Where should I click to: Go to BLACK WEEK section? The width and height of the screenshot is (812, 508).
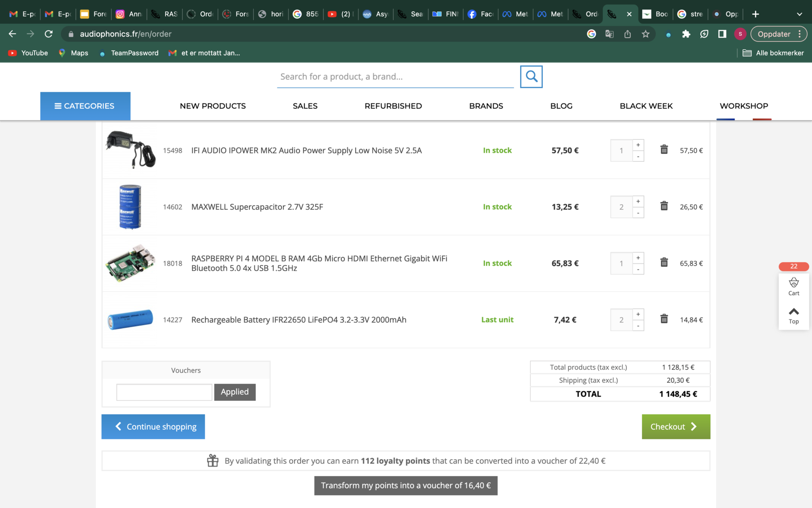coord(646,106)
